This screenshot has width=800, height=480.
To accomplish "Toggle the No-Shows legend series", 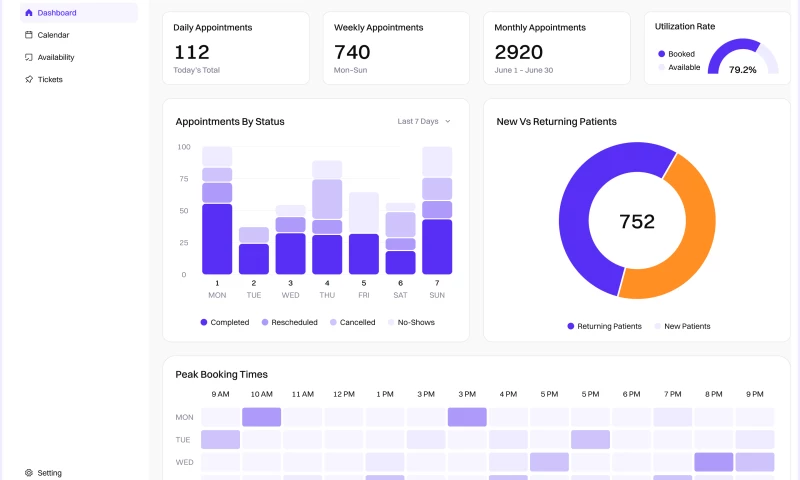I will 411,322.
